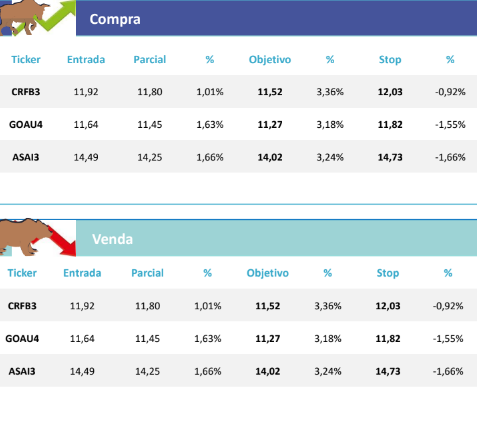
Task: Click 1,63% in the Compra GOAU4 row
Action: point(210,124)
